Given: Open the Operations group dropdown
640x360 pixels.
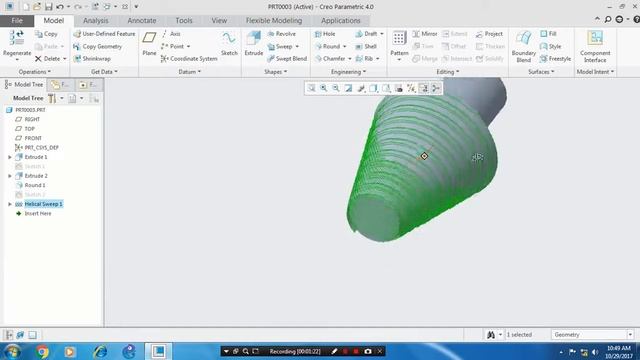Looking at the screenshot, I should pos(34,72).
